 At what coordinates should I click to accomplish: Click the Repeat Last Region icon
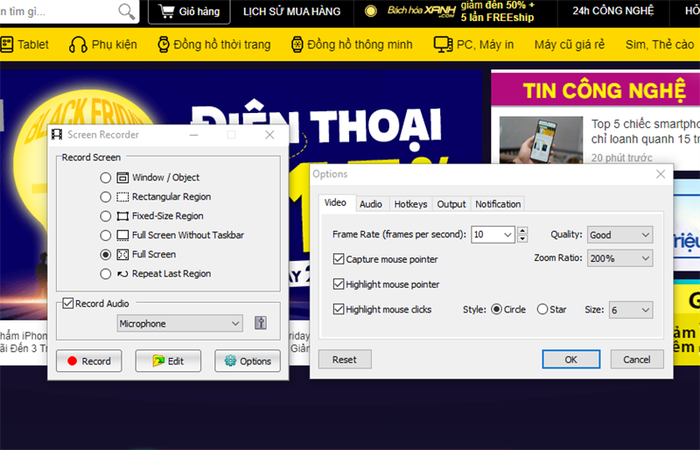coord(122,274)
